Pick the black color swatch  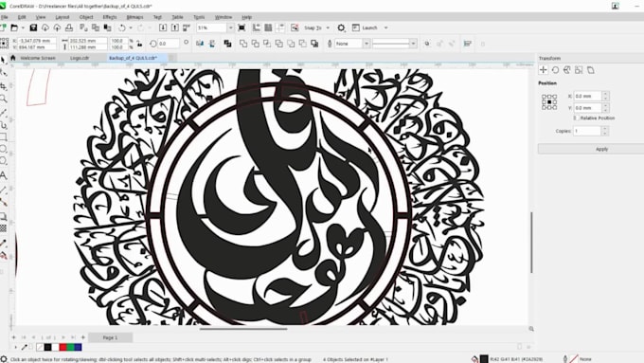coord(47,348)
